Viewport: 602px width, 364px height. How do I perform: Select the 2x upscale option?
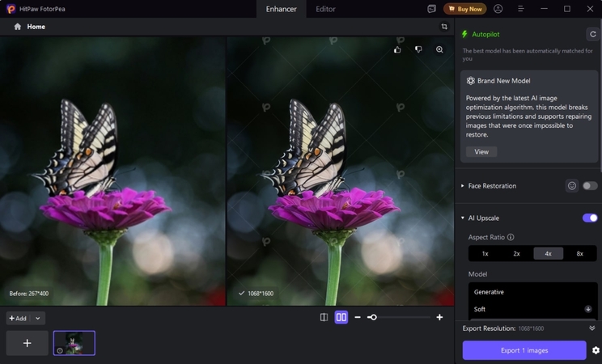[516, 253]
